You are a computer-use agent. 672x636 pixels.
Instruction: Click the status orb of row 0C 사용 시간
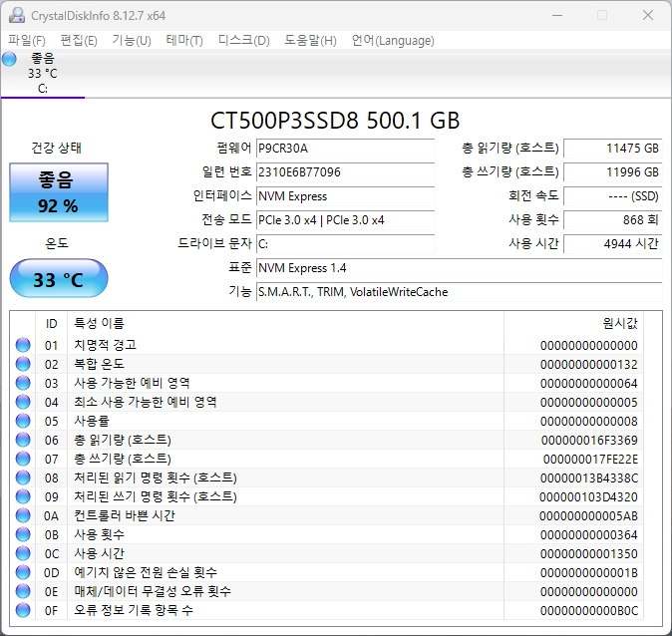click(23, 553)
